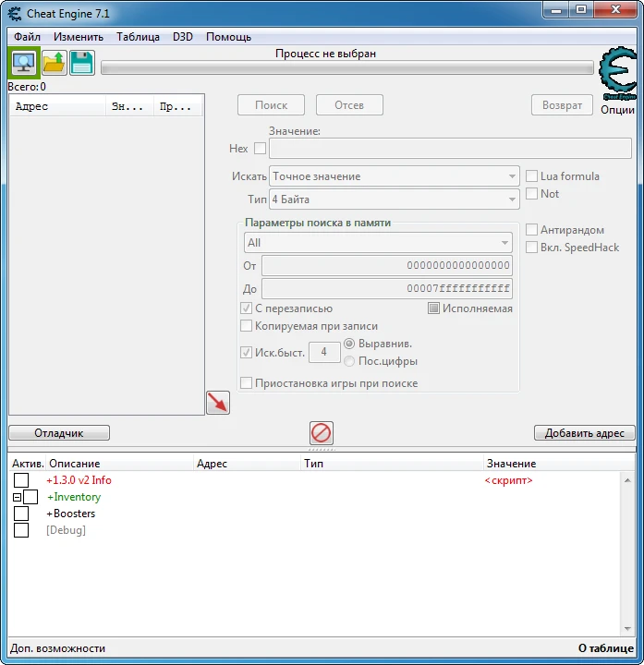Enable Копируемая при записи checkbox
This screenshot has height=665, width=644.
click(x=246, y=326)
